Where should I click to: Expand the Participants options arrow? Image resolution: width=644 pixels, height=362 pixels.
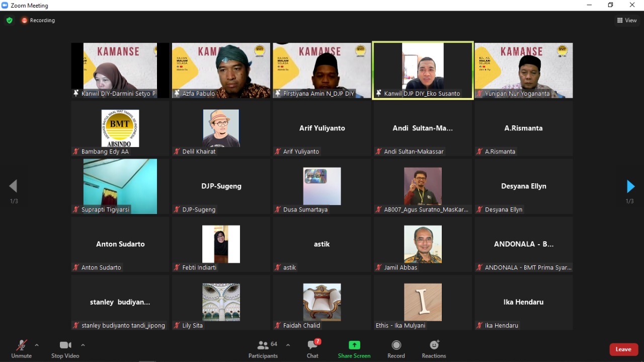288,345
